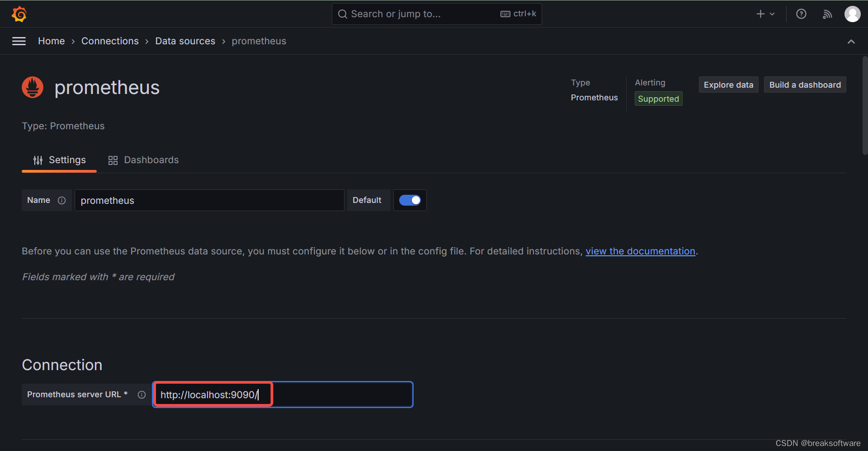Click the page vertical scrollbar
The width and height of the screenshot is (868, 451).
(865, 106)
